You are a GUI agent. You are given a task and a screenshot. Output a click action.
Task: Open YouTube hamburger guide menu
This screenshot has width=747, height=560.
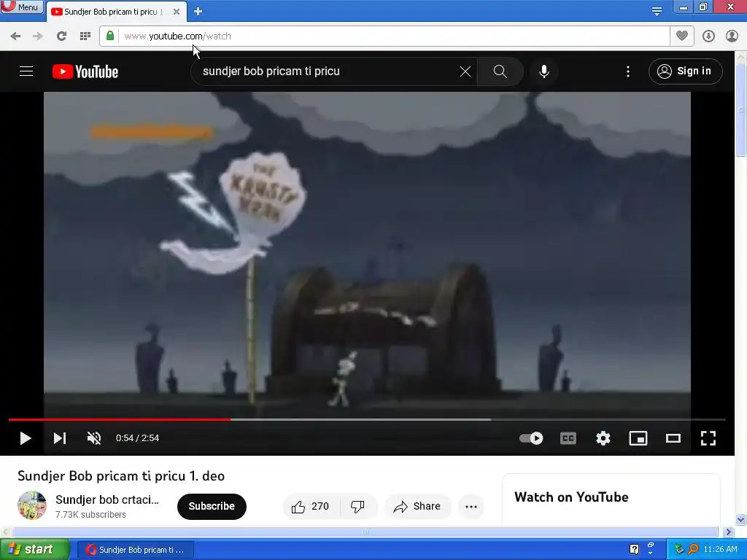(26, 71)
